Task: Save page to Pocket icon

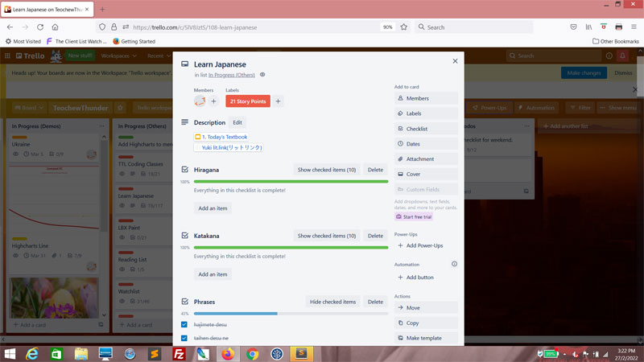Action: 573,27
